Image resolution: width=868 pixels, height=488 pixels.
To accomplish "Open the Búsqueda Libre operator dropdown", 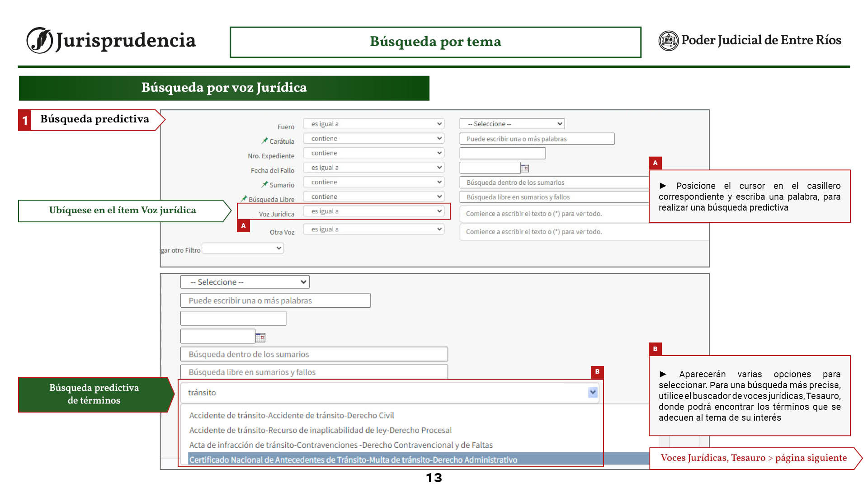I will tap(373, 196).
